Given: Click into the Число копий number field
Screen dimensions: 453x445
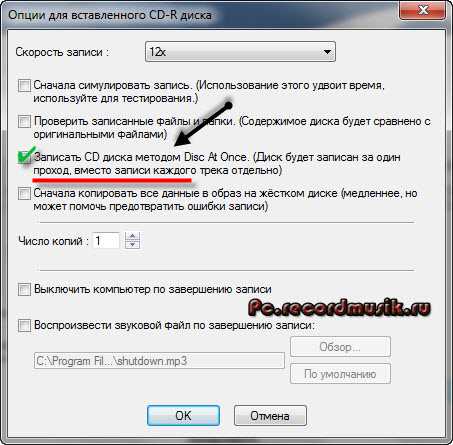Looking at the screenshot, I should tap(105, 241).
